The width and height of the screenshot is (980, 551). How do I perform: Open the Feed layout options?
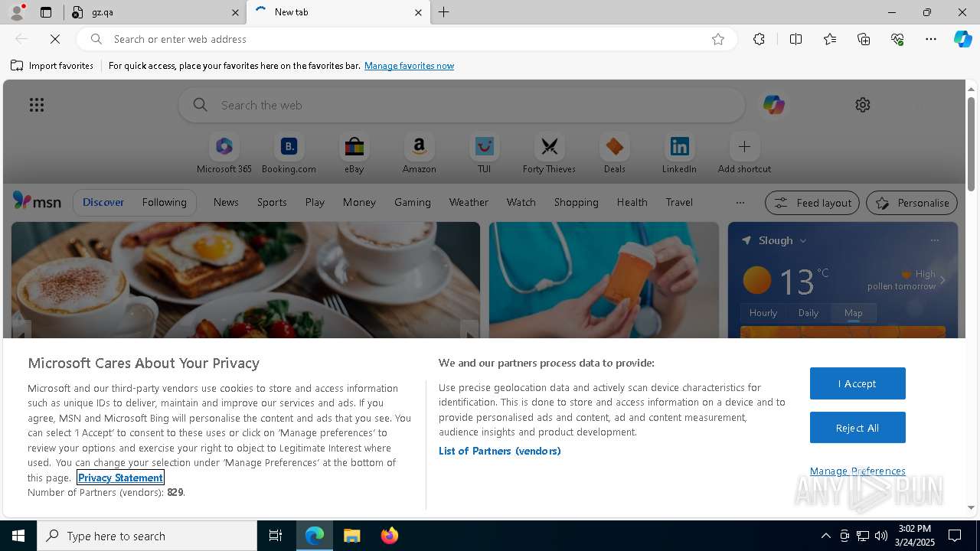click(812, 203)
